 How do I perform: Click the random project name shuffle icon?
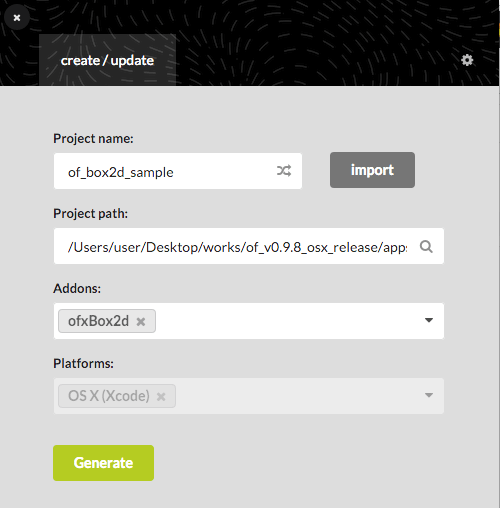[284, 171]
